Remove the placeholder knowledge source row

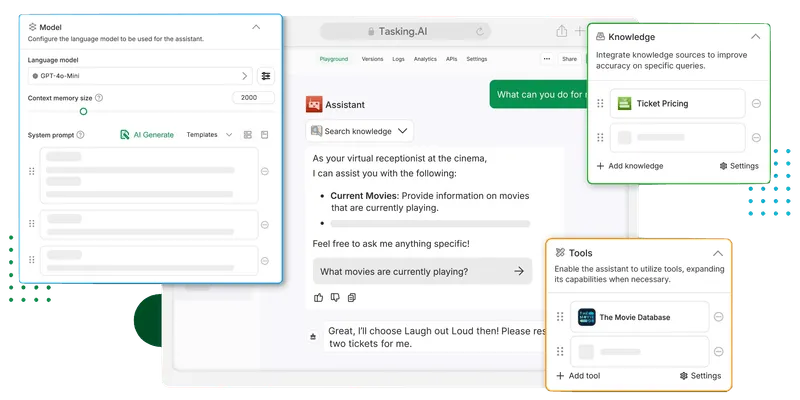pyautogui.click(x=757, y=138)
